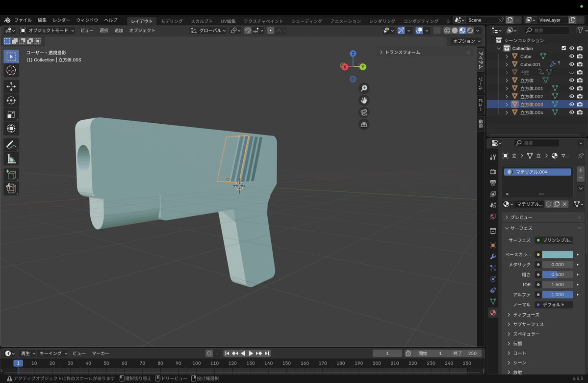The height and width of the screenshot is (383, 588).
Task: Choose the Annotate pencil tool
Action: pyautogui.click(x=11, y=144)
